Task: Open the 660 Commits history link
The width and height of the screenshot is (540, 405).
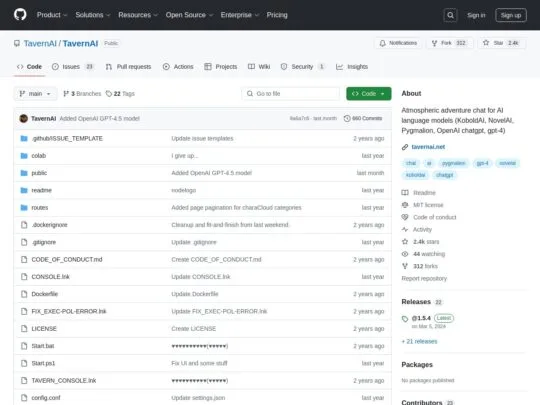Action: tap(363, 118)
